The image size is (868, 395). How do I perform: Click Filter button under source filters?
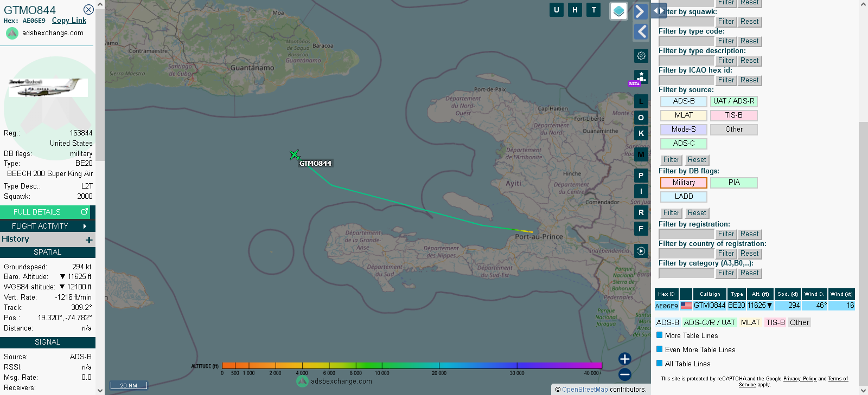671,160
